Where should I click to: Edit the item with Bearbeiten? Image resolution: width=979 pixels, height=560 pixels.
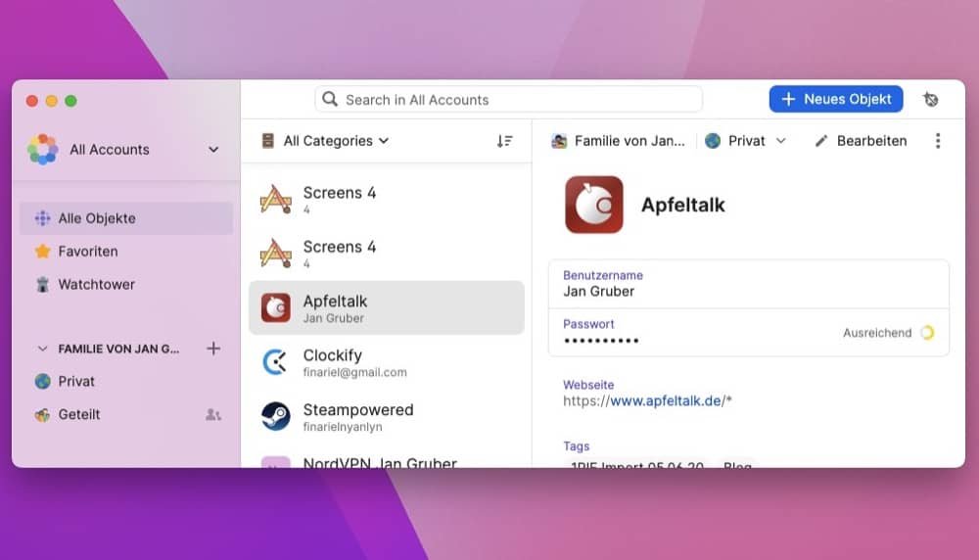pyautogui.click(x=861, y=141)
